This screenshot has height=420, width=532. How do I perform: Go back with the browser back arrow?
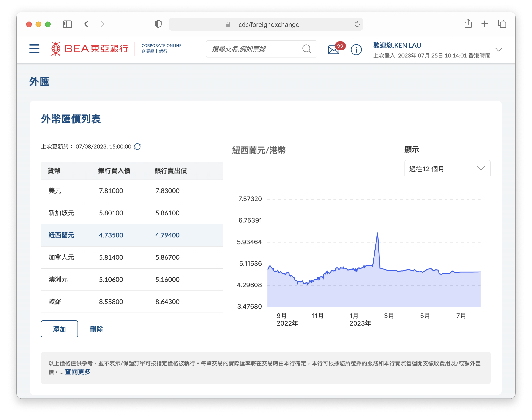[86, 24]
